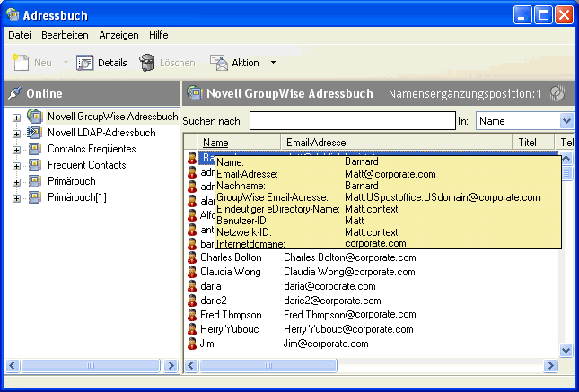579x392 pixels.
Task: Click the contact list scroll down arrow
Action: tap(566, 350)
